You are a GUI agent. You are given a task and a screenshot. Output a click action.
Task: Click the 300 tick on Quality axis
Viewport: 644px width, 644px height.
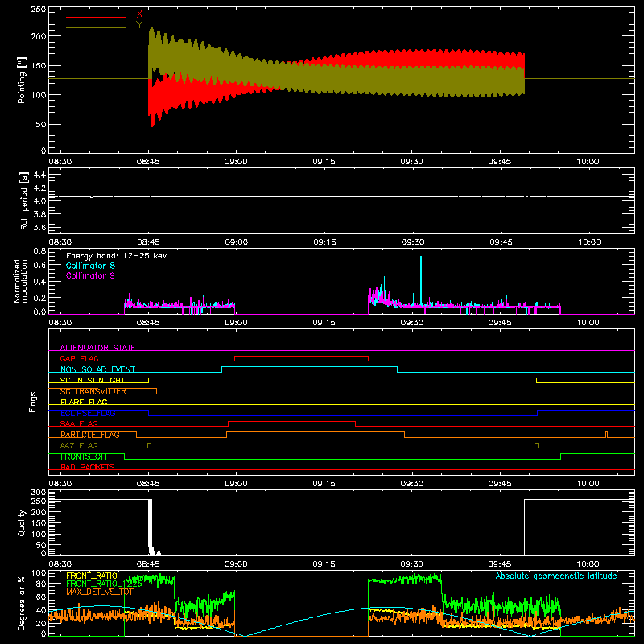[x=39, y=492]
